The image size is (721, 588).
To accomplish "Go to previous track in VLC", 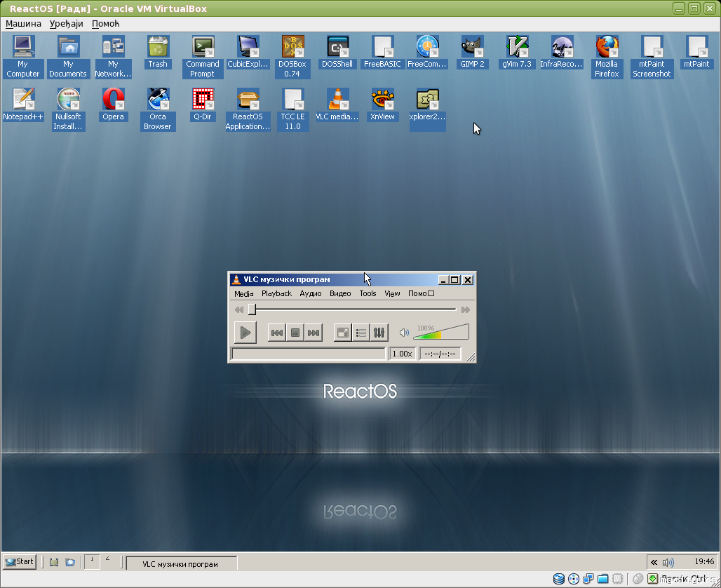I will point(277,333).
